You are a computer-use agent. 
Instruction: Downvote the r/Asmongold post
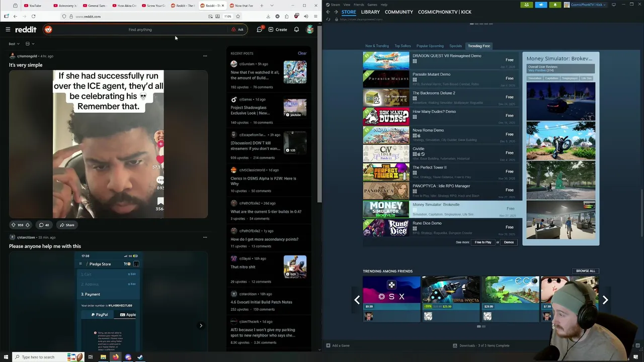(28, 225)
